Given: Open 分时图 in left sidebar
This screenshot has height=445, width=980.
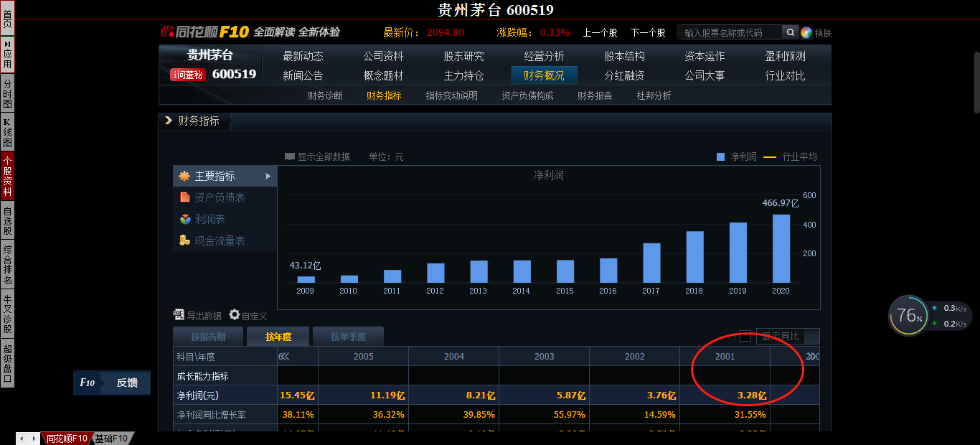Looking at the screenshot, I should coord(7,93).
